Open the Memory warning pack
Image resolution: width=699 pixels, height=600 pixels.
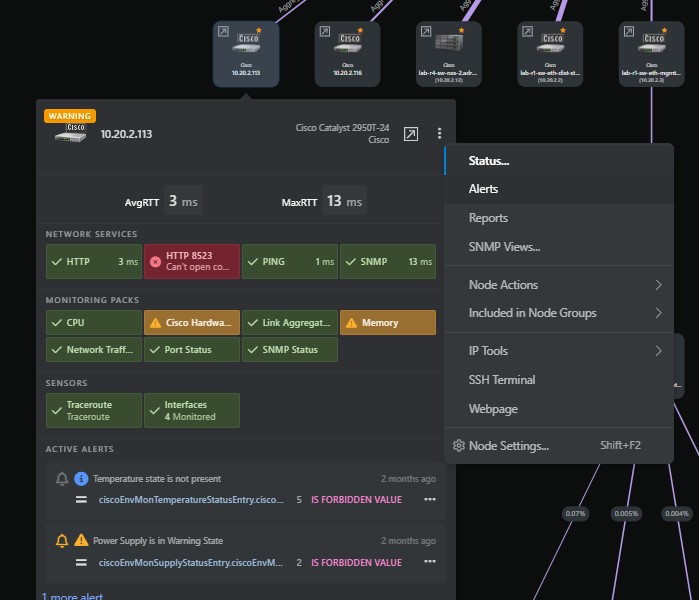click(x=388, y=323)
